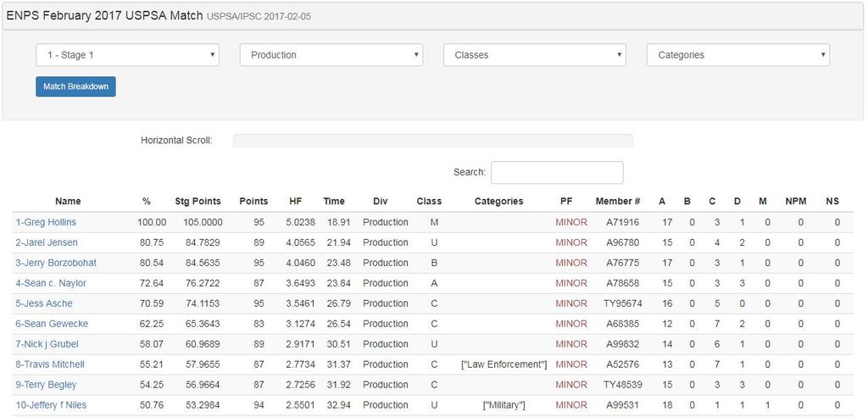Click the Horizontal Scroll bar

[x=432, y=141]
